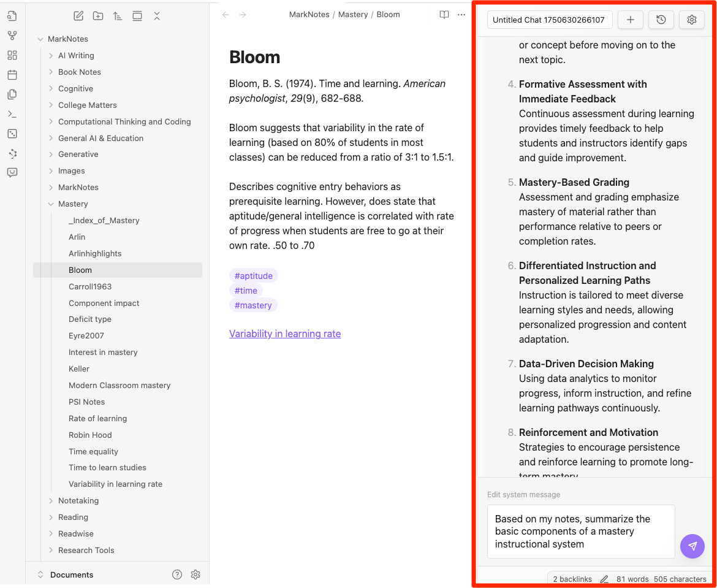
Task: Toggle reading view for the Bloom note
Action: (444, 15)
